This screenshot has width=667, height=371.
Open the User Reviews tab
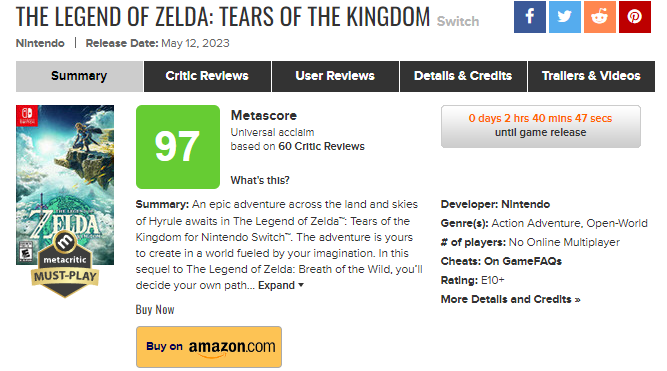(335, 76)
